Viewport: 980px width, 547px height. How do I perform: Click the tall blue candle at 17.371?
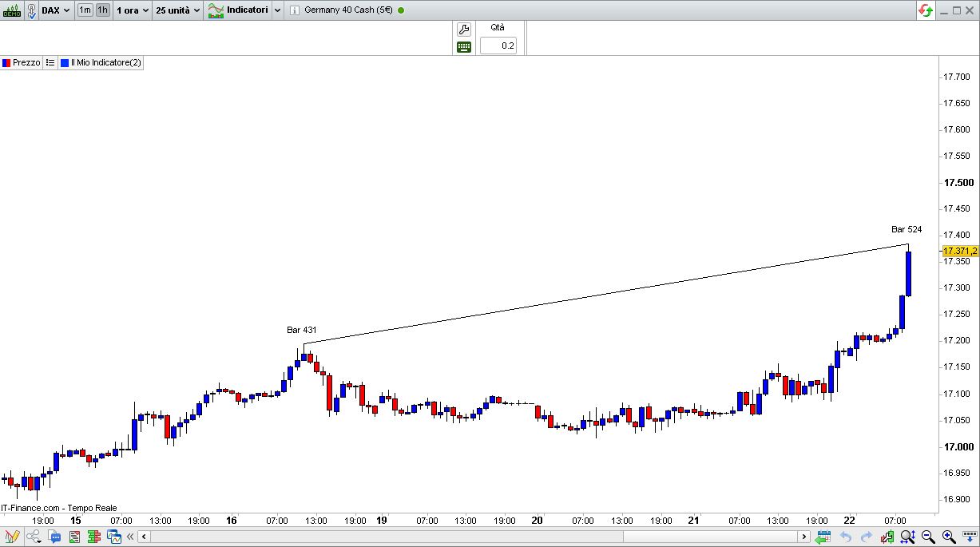click(909, 273)
